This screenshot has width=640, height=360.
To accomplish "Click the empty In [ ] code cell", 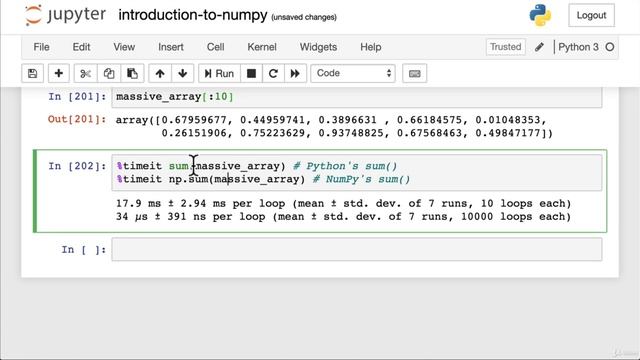I will (357, 249).
